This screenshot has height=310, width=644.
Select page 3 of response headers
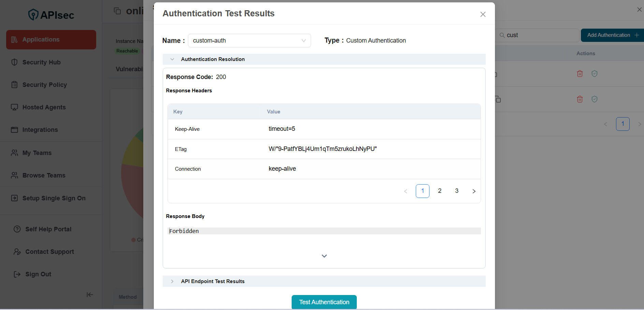click(x=457, y=191)
